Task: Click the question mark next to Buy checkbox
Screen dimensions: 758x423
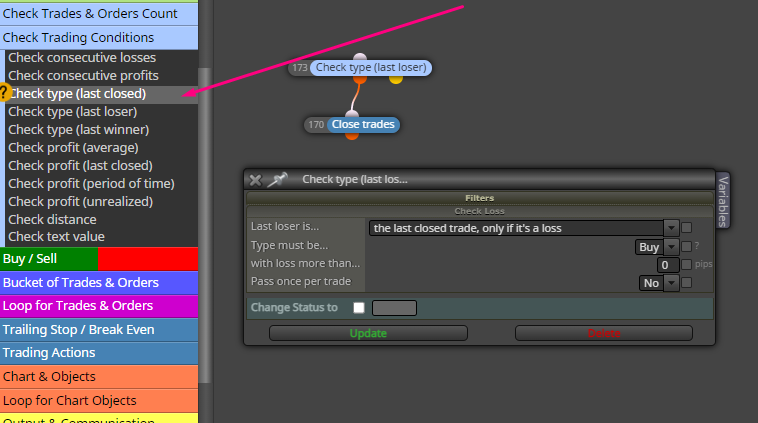Action: coord(697,246)
